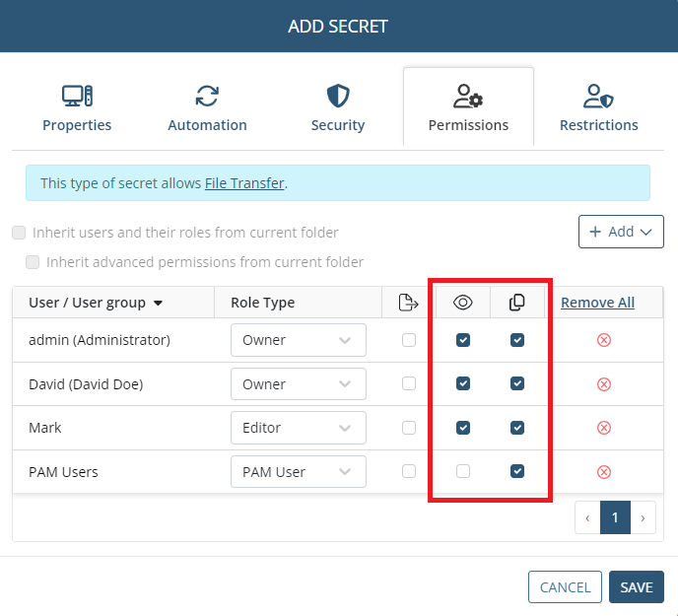
Task: Switch to the Security tab
Action: 337,108
